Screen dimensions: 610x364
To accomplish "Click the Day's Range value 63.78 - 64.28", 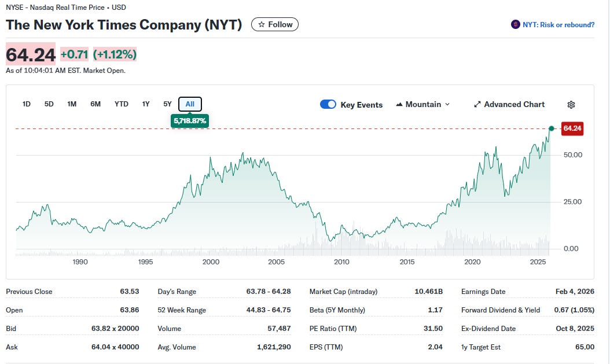I will [x=269, y=291].
